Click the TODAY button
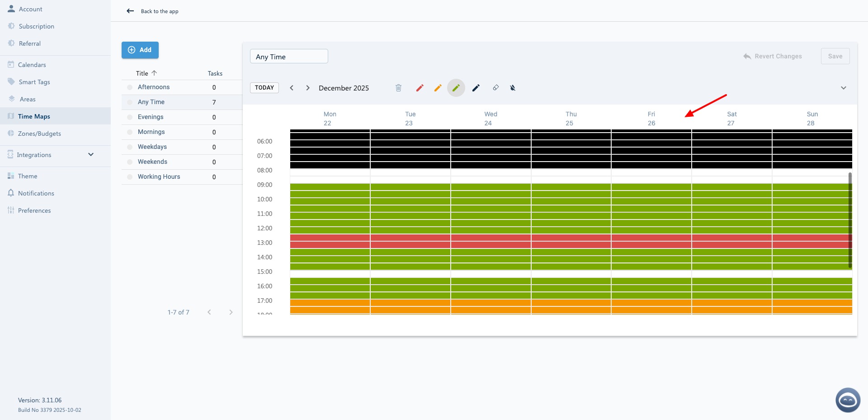 264,88
